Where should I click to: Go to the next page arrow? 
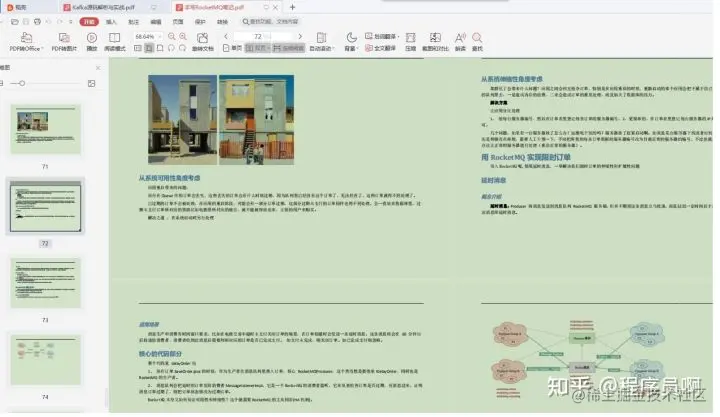click(x=300, y=36)
